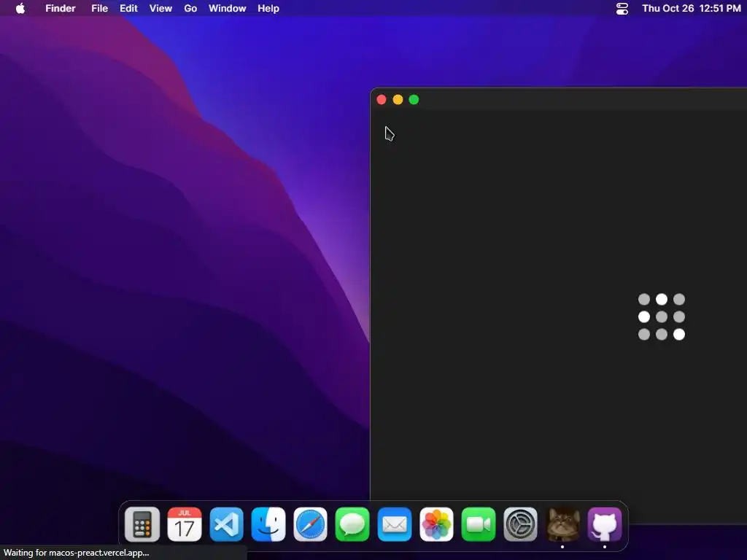Open the Help menu
The height and width of the screenshot is (560, 747).
(x=268, y=8)
